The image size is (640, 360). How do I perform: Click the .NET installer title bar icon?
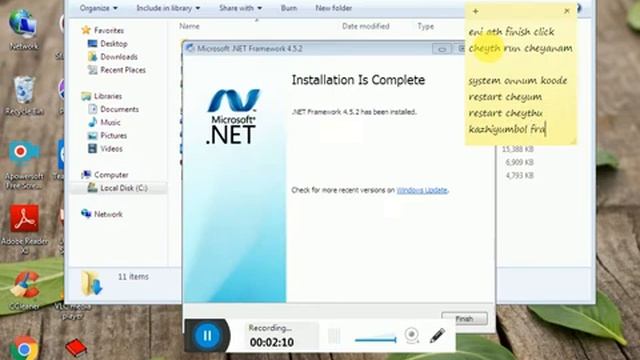190,49
